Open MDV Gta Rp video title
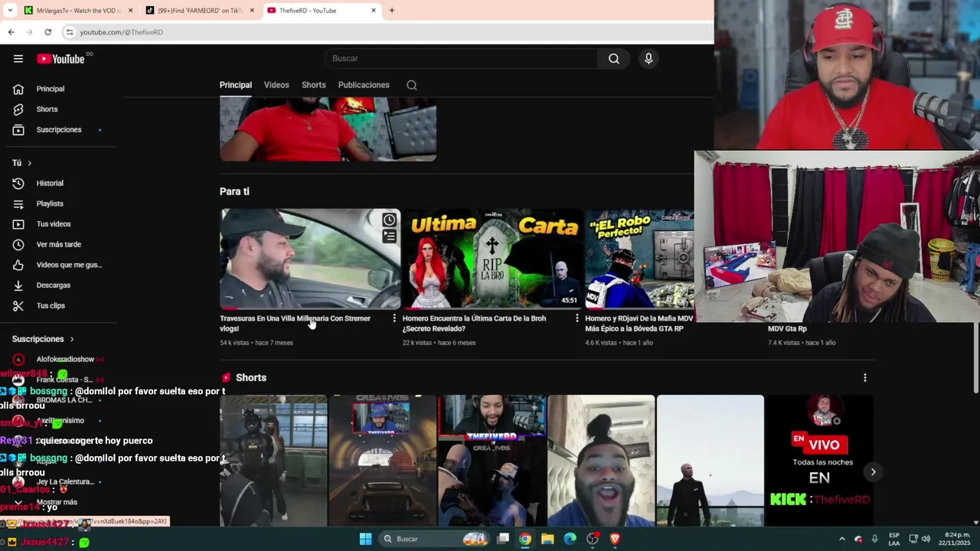Screen dimensions: 980x551 pyautogui.click(x=787, y=329)
